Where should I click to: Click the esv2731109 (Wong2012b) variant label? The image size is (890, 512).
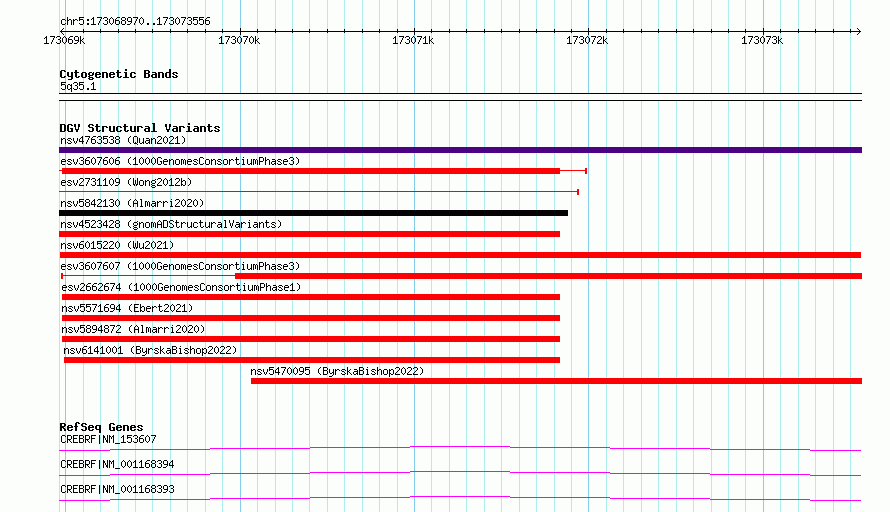click(x=126, y=182)
